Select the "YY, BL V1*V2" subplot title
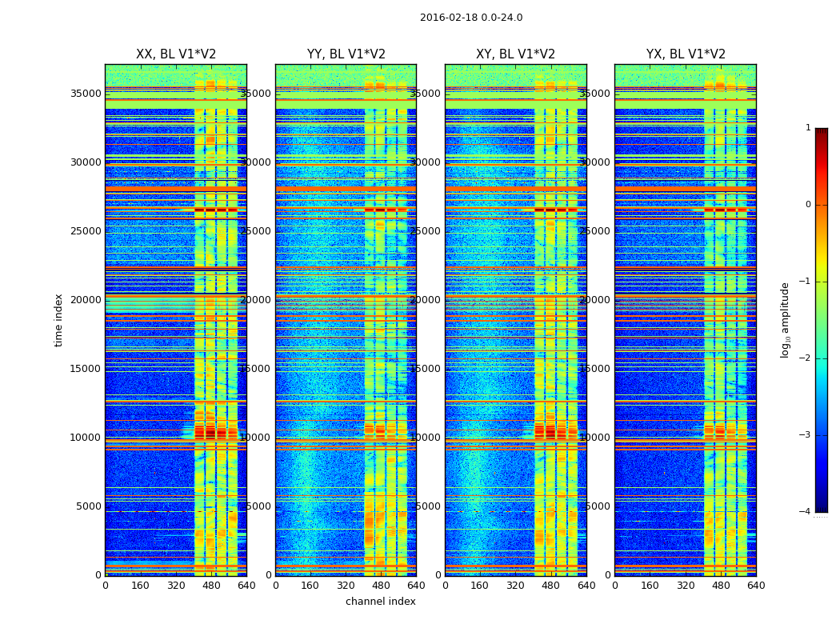 346,54
